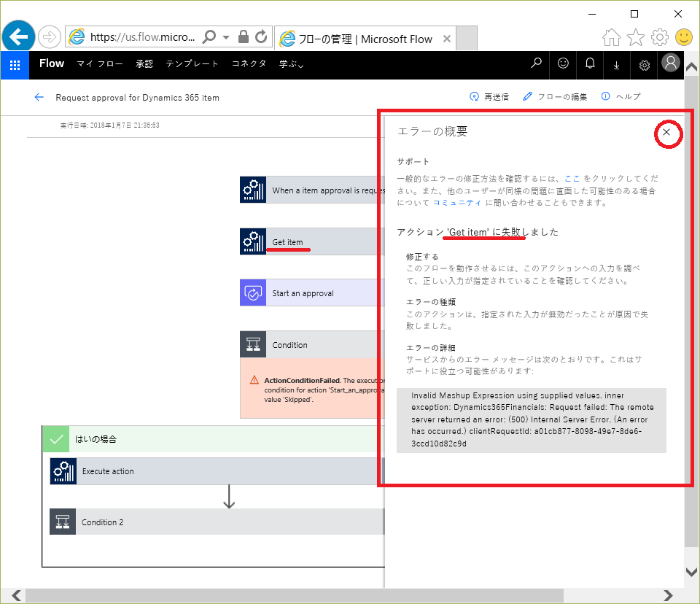This screenshot has width=700, height=604.
Task: Click the Flow brand link
Action: pyautogui.click(x=52, y=63)
